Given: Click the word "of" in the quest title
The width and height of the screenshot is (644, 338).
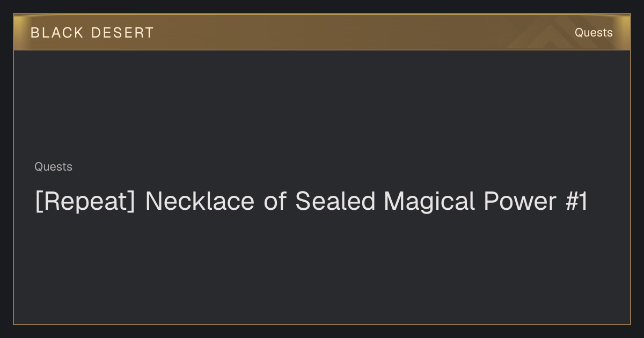Looking at the screenshot, I should click(275, 201).
